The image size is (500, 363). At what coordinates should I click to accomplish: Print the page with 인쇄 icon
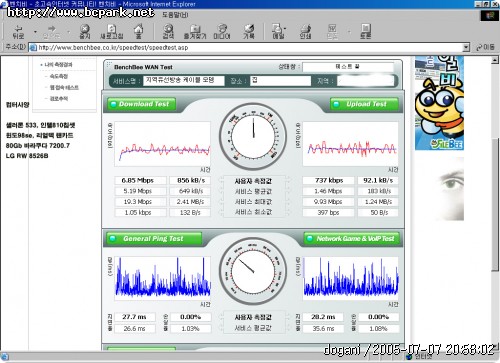click(305, 32)
